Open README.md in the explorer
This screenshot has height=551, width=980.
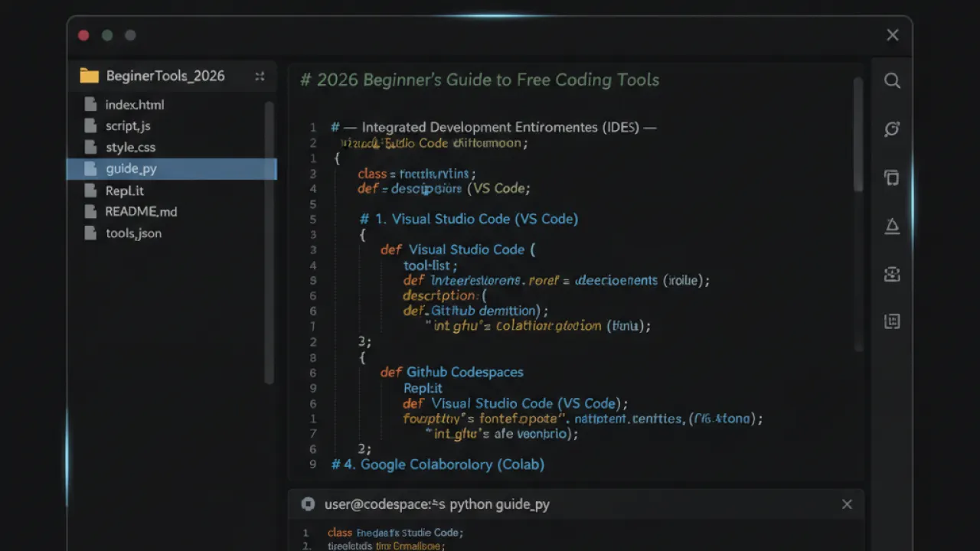142,212
